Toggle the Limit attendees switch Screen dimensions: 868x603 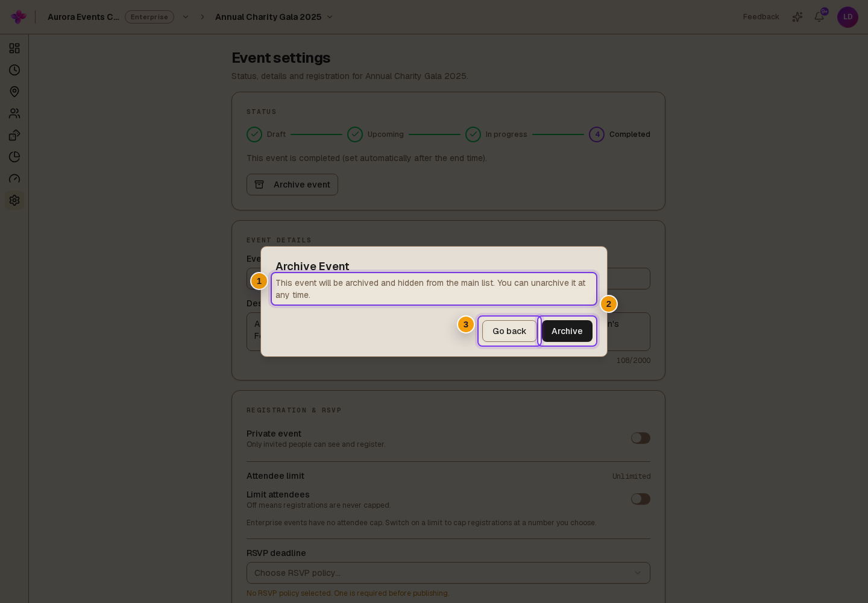pos(641,499)
